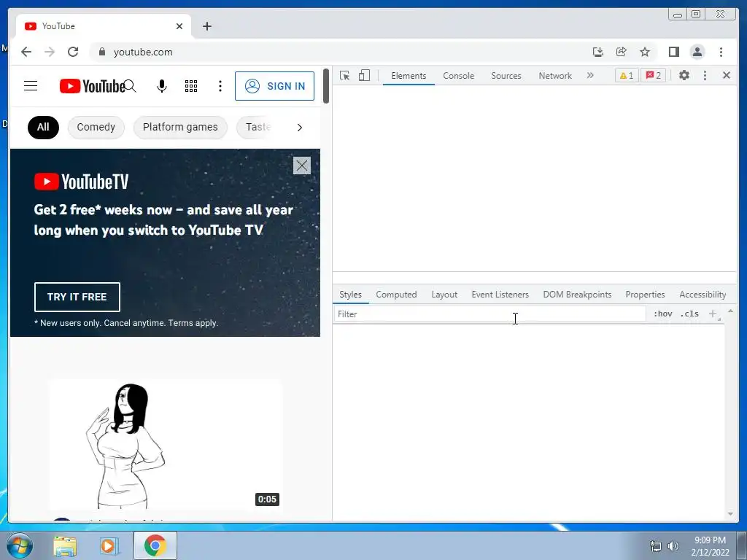747x560 pixels.
Task: Open the YouTube apps grid icon
Action: point(191,86)
